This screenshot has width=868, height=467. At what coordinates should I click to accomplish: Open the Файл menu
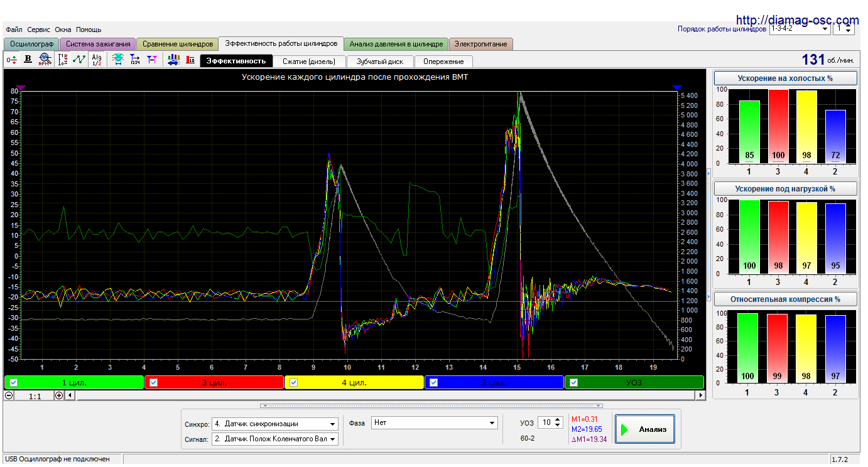point(14,30)
